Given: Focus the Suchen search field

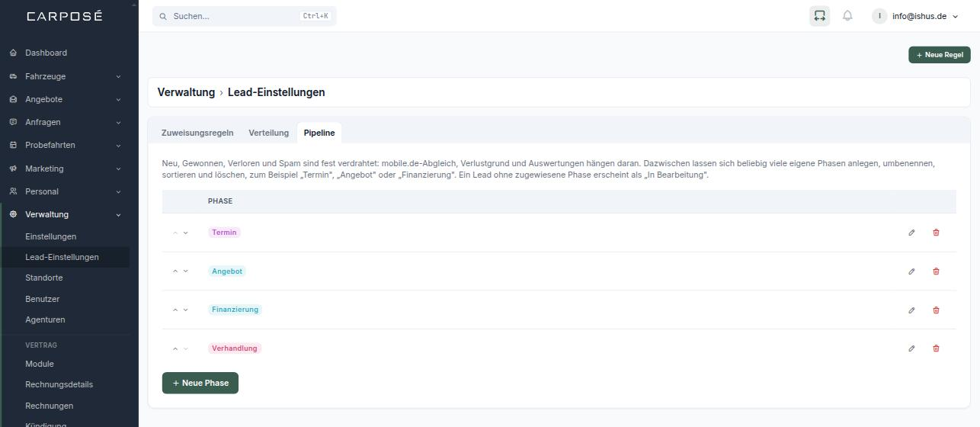Looking at the screenshot, I should (x=244, y=16).
